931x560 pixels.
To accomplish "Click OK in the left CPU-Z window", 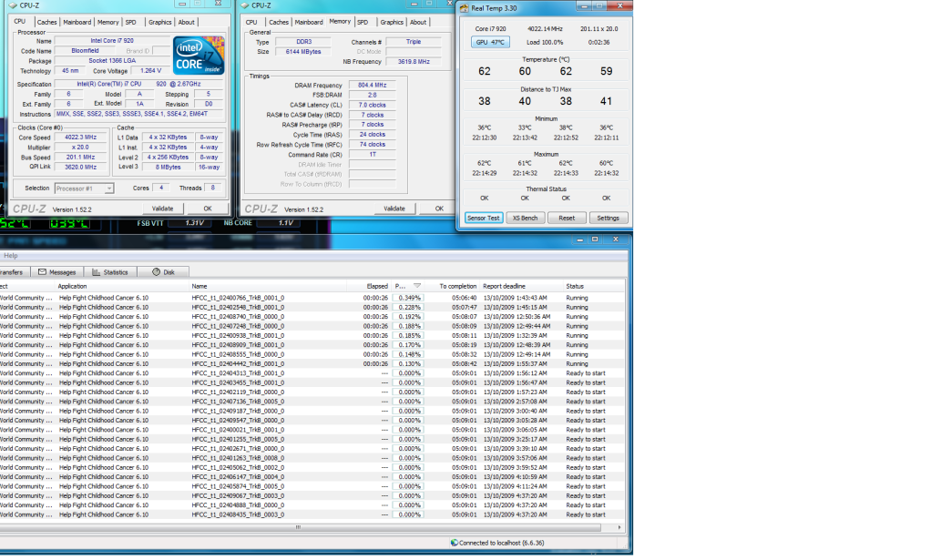I will (207, 209).
